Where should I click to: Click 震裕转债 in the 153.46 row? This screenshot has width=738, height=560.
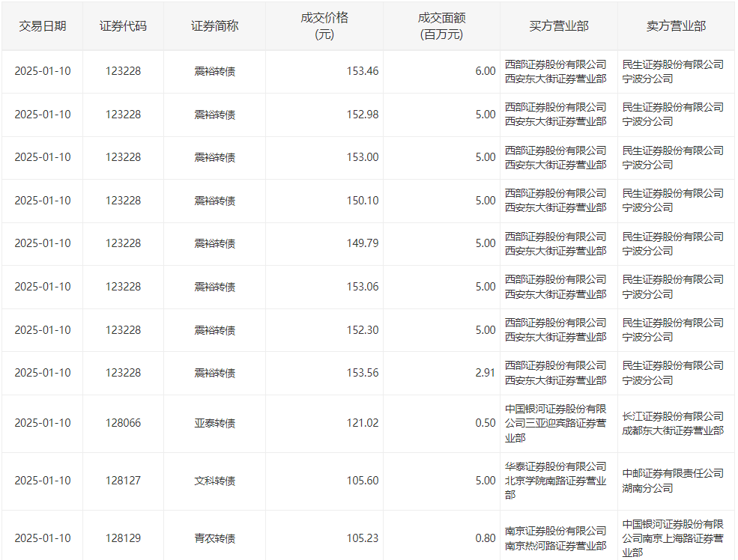coord(214,72)
